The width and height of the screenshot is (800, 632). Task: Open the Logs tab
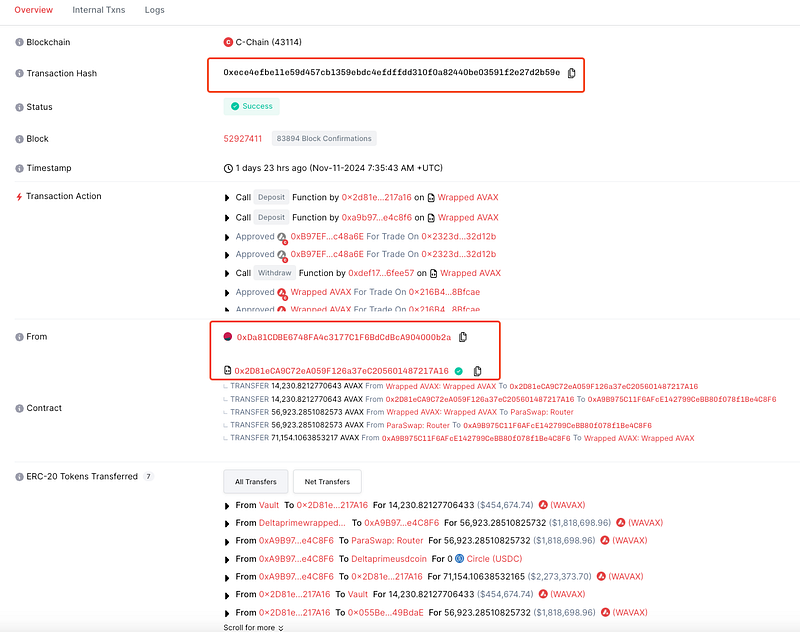(154, 10)
